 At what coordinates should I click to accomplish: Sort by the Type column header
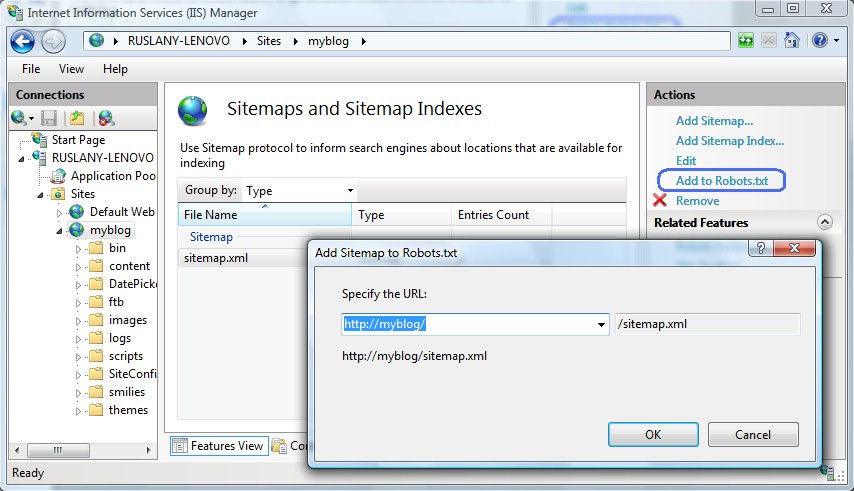point(402,215)
